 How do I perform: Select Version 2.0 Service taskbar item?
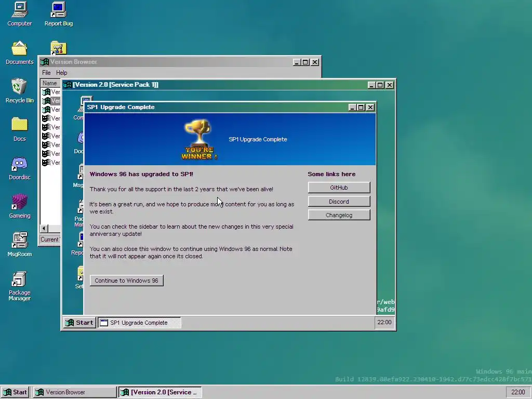click(160, 392)
